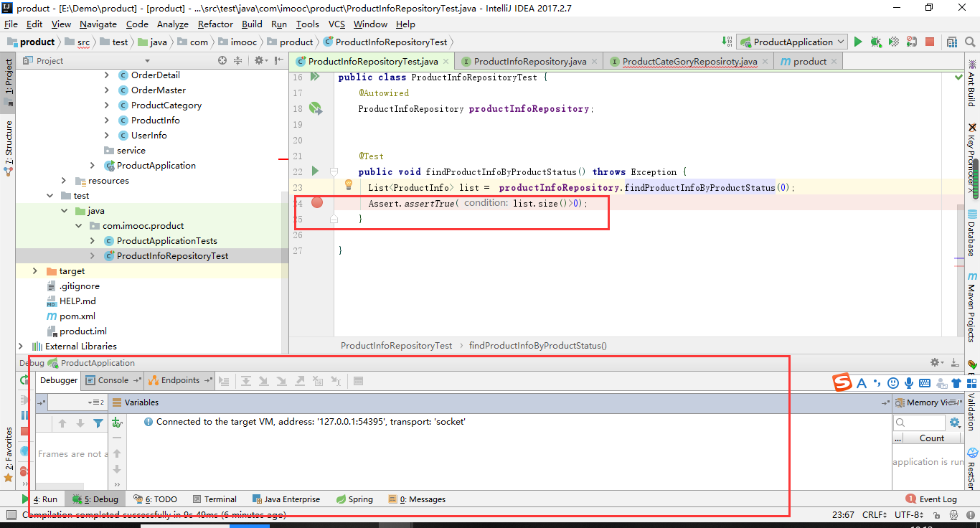Viewport: 980px width, 528px height.
Task: Click the Sogou emoji smiley icon
Action: (893, 383)
